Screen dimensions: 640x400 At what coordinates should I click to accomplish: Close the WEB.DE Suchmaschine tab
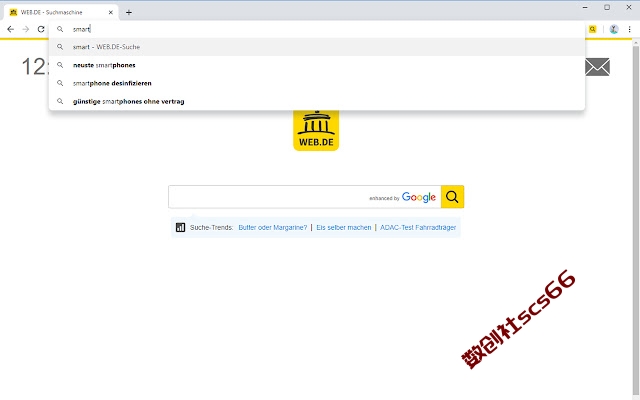[x=110, y=12]
